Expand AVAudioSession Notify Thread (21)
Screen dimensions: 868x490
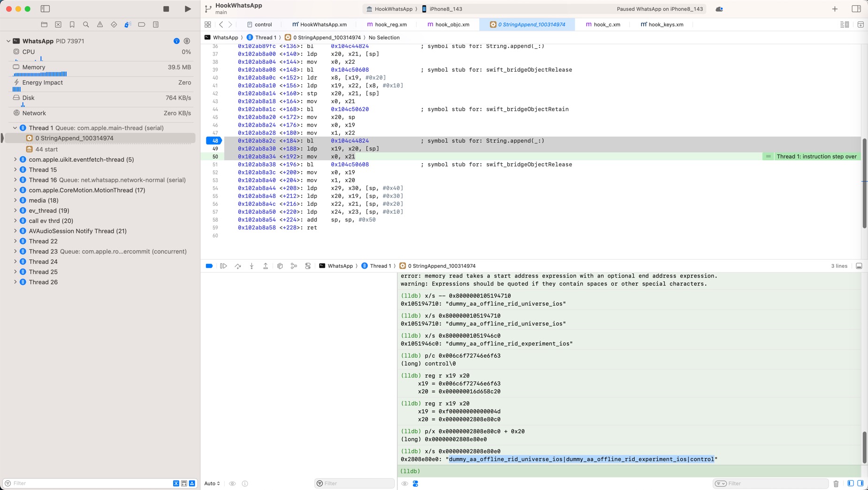[15, 231]
